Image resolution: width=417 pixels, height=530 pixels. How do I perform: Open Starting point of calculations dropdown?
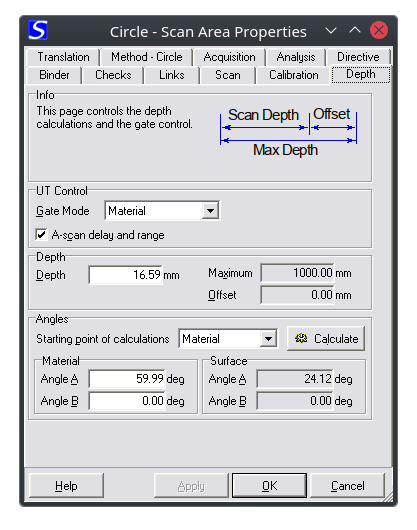point(269,339)
